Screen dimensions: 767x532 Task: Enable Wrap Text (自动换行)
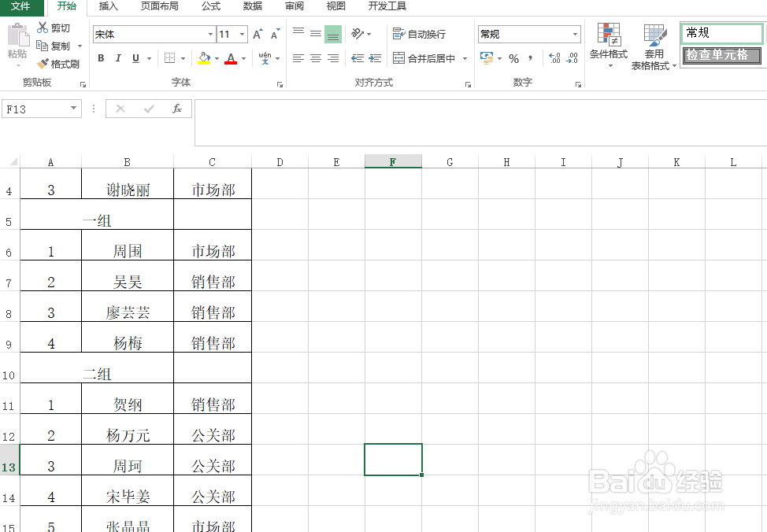coord(418,34)
